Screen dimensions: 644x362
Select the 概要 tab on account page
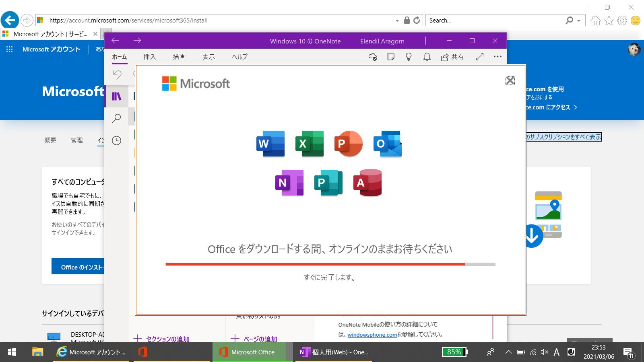point(50,140)
